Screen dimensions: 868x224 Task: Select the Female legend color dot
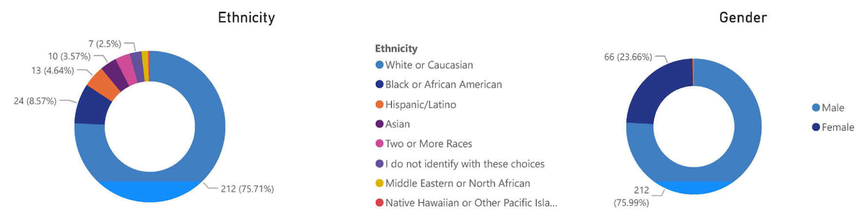click(815, 127)
